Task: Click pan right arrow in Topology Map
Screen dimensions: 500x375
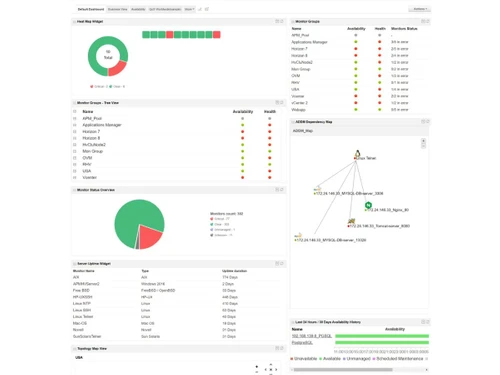Action: 276,369
